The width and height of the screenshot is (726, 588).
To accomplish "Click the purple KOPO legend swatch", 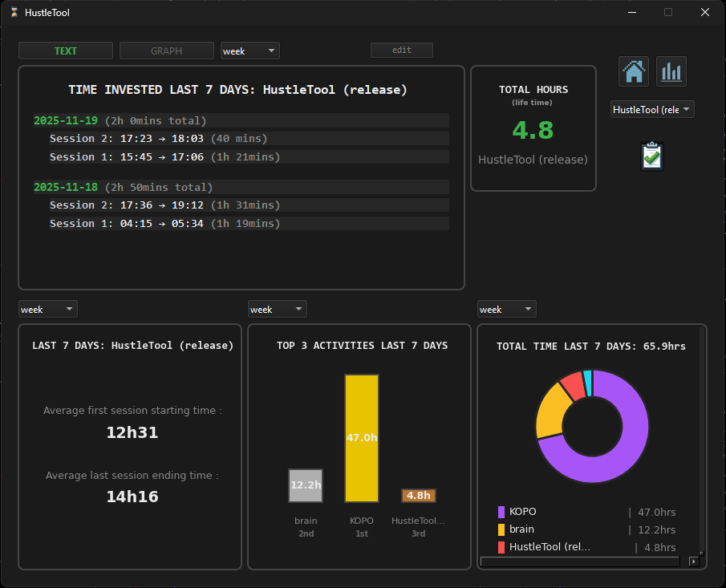I will pyautogui.click(x=501, y=512).
